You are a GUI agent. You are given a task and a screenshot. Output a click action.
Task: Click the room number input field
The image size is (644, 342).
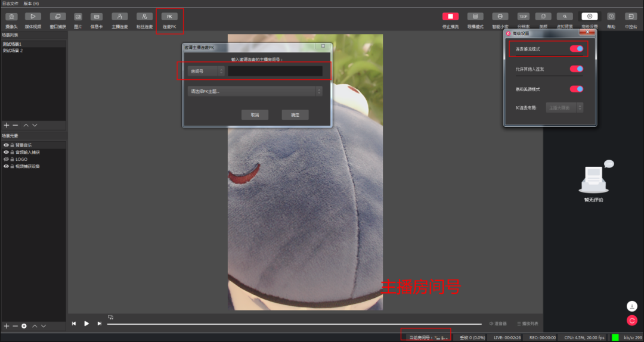click(275, 71)
